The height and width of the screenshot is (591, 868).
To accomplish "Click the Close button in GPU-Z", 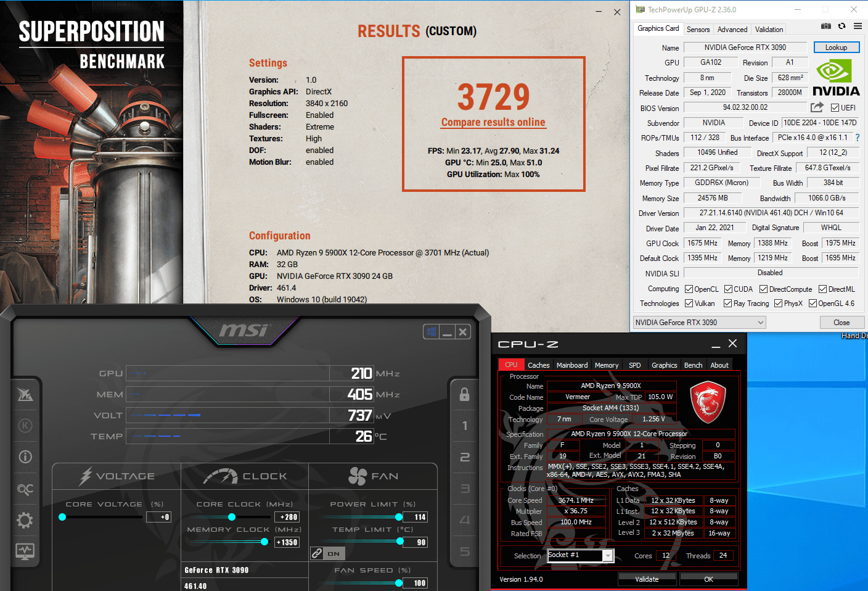I will 841,323.
